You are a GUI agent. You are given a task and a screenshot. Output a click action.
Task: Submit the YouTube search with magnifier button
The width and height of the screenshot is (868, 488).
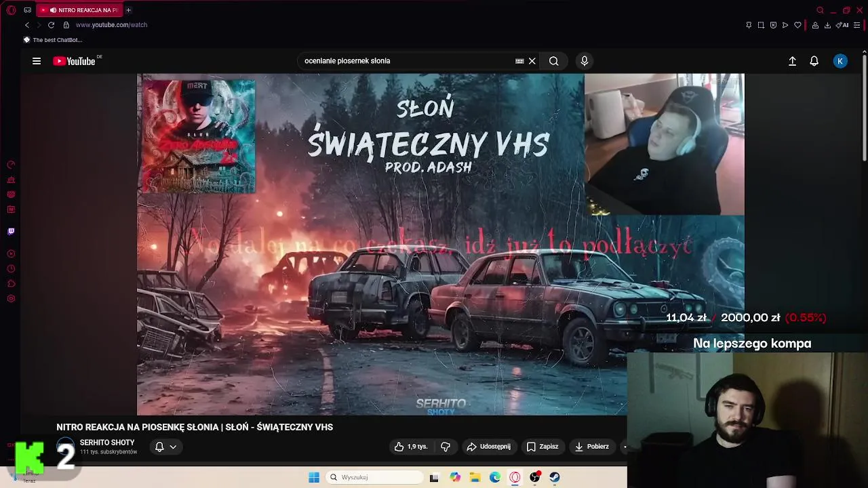554,61
